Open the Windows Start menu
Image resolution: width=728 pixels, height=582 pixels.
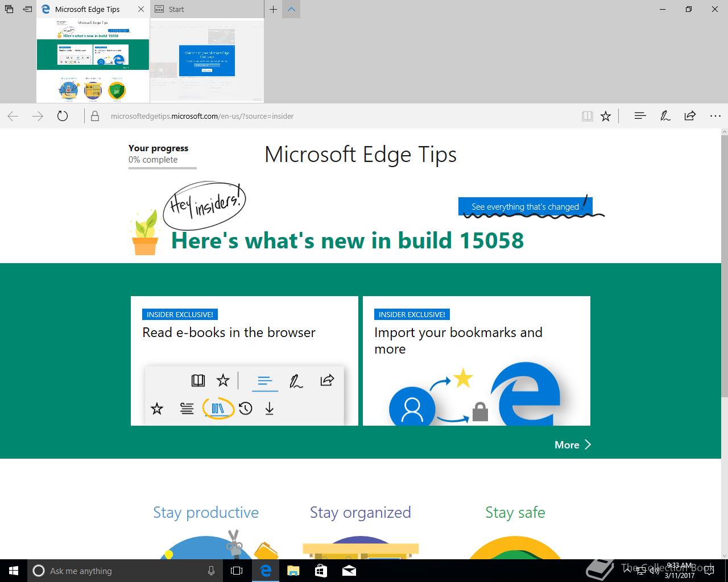click(x=14, y=571)
